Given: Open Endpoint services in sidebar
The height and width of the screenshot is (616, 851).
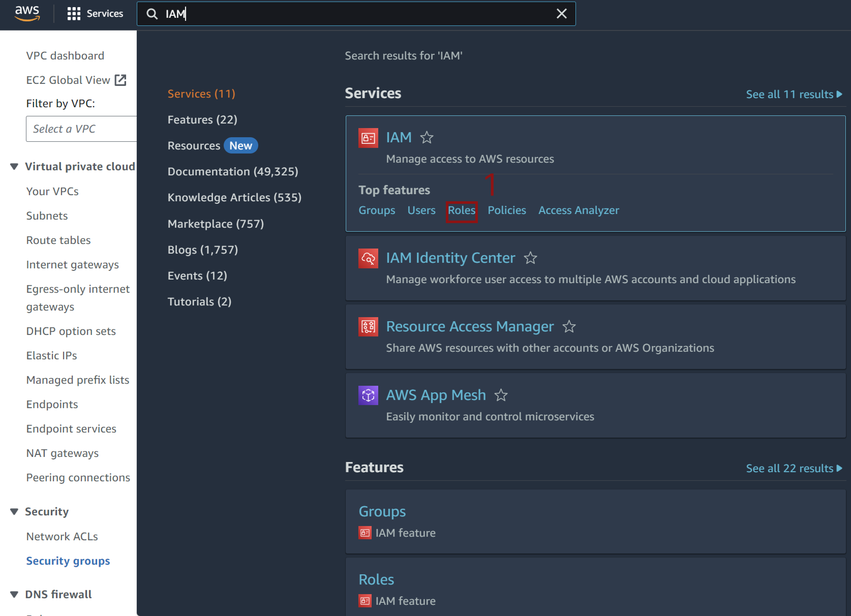Looking at the screenshot, I should coord(71,428).
